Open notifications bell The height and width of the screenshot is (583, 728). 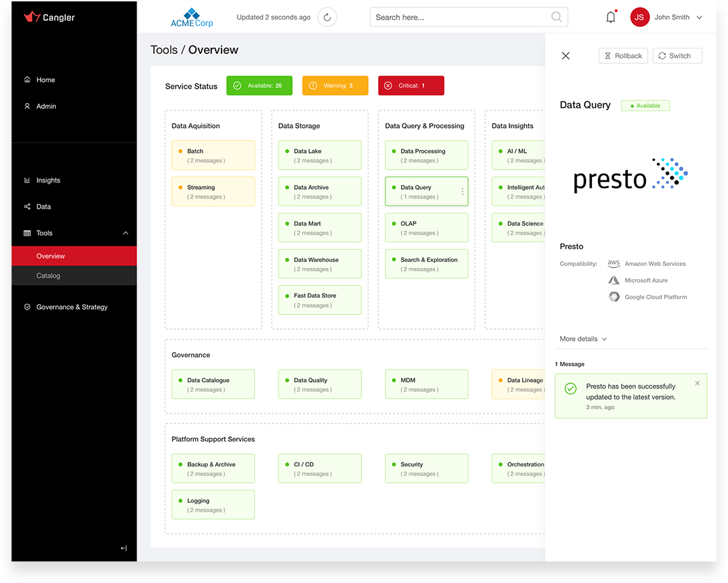tap(611, 18)
